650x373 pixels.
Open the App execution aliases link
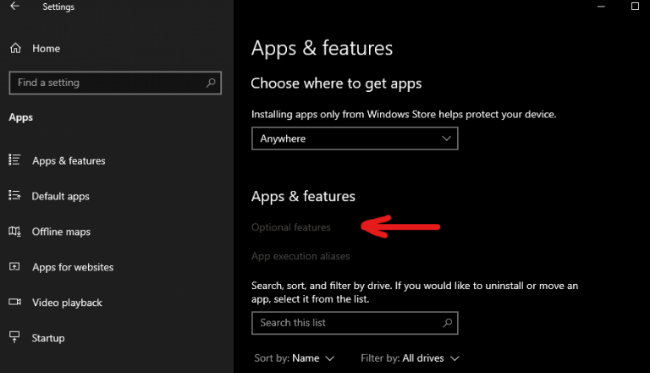tap(301, 256)
